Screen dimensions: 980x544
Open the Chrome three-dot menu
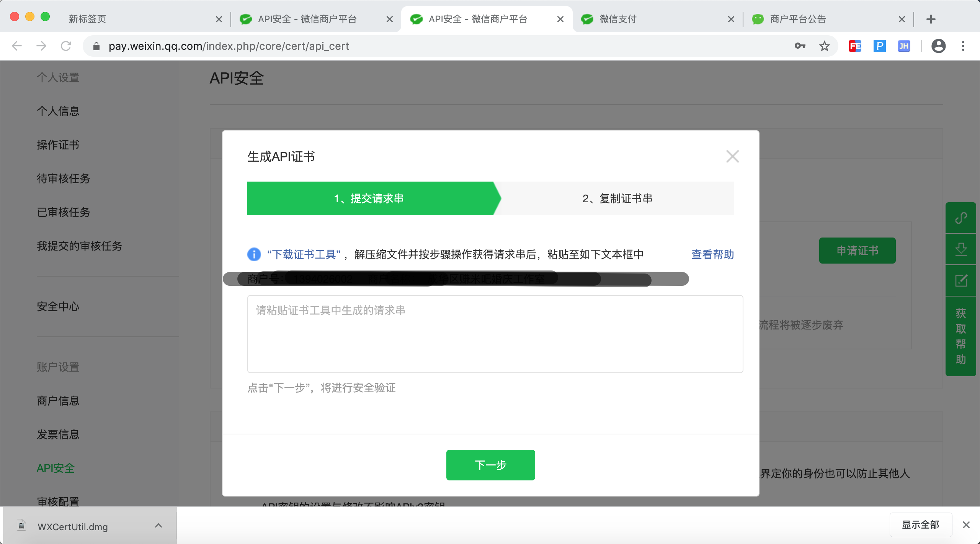pyautogui.click(x=963, y=46)
